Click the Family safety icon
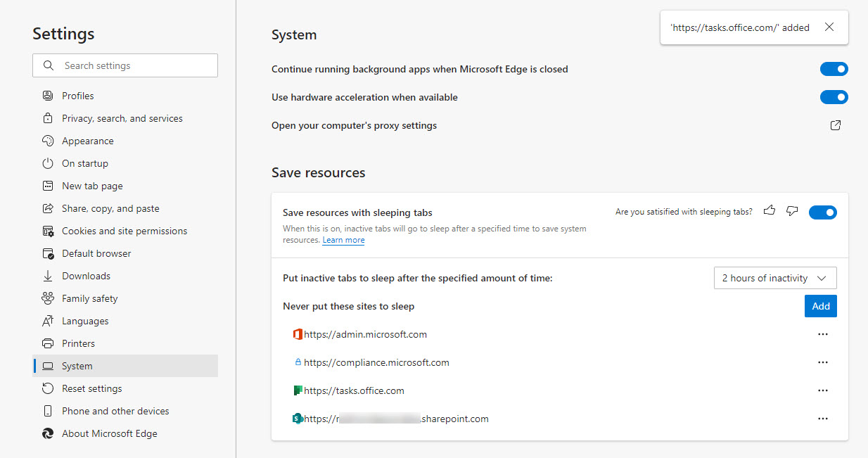The image size is (868, 458). (x=48, y=298)
